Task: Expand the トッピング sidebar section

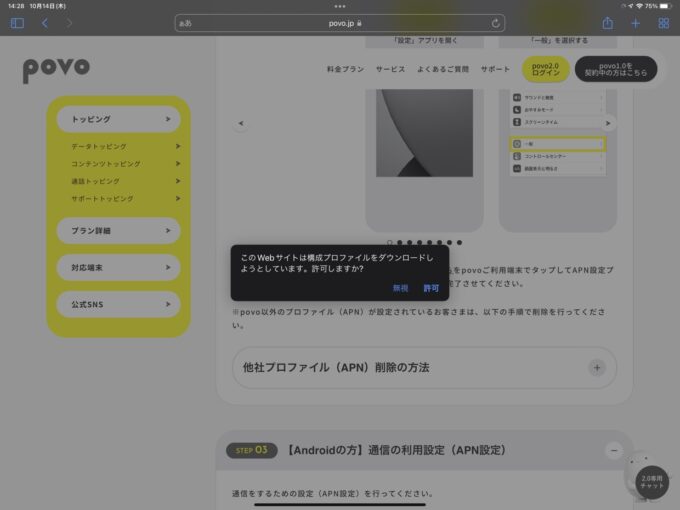Action: pos(119,119)
